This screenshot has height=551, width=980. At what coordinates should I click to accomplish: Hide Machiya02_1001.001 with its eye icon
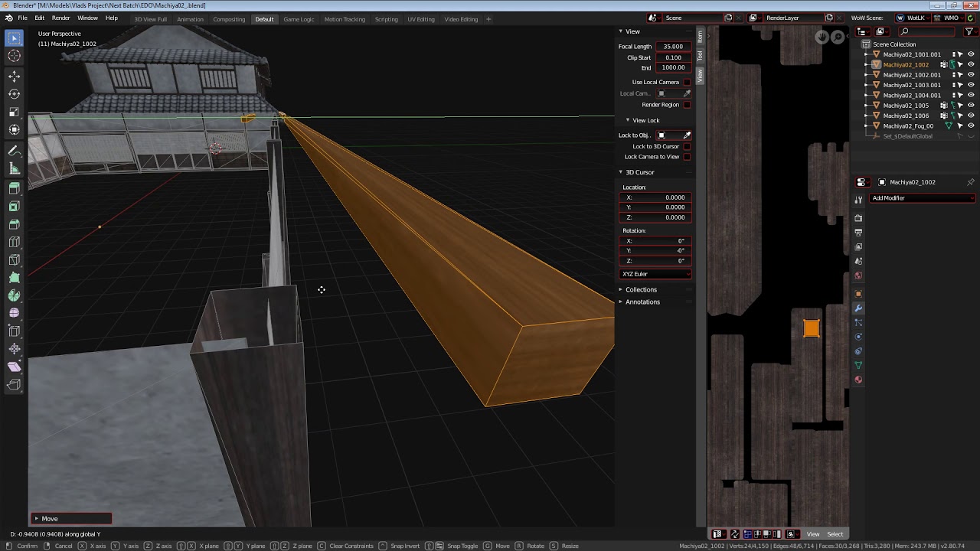tap(971, 54)
